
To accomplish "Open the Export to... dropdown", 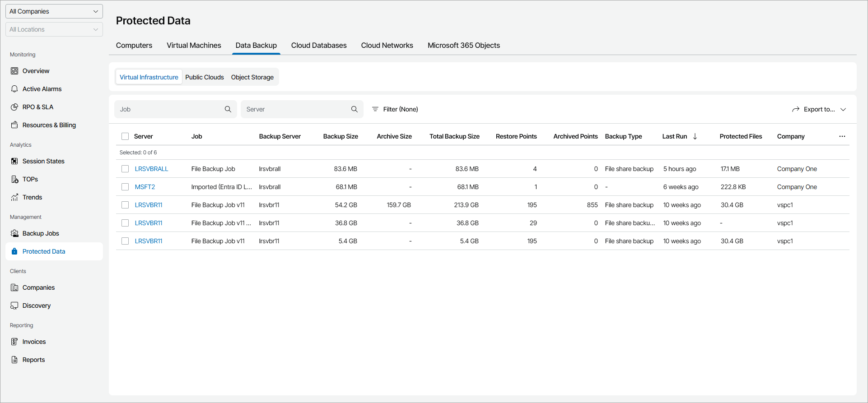I will pyautogui.click(x=819, y=109).
